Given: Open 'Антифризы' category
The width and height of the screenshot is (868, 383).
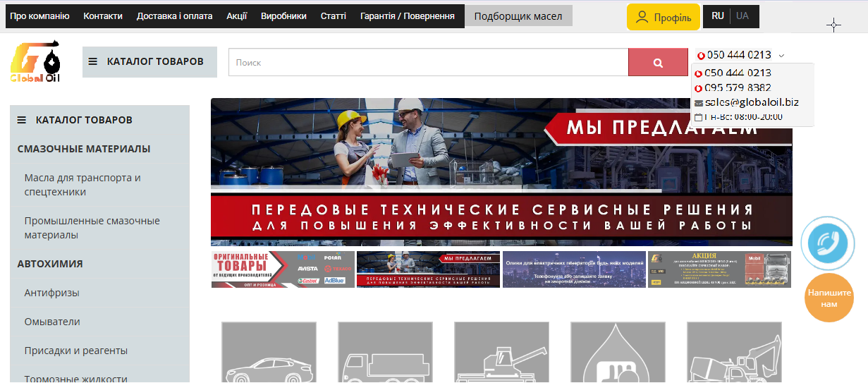Looking at the screenshot, I should coord(51,293).
